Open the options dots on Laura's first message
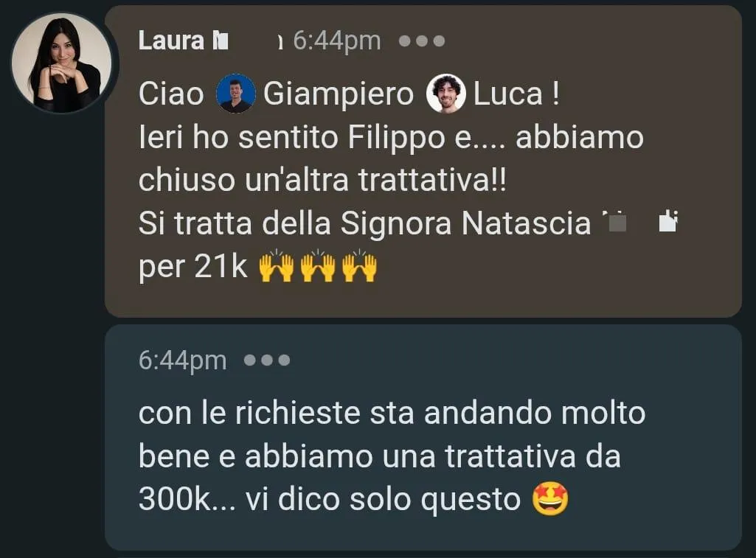Screen dimensions: 756x558 click(x=422, y=41)
